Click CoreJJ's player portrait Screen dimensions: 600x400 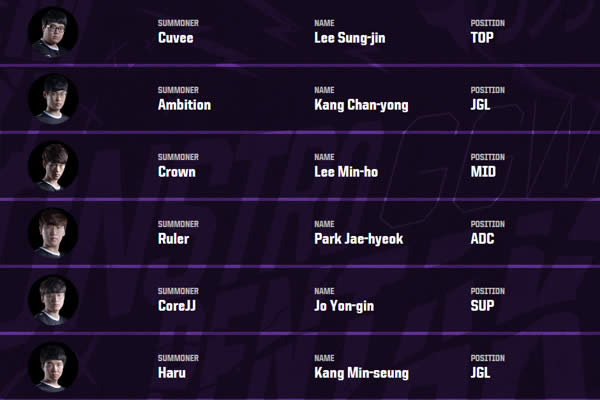point(53,298)
